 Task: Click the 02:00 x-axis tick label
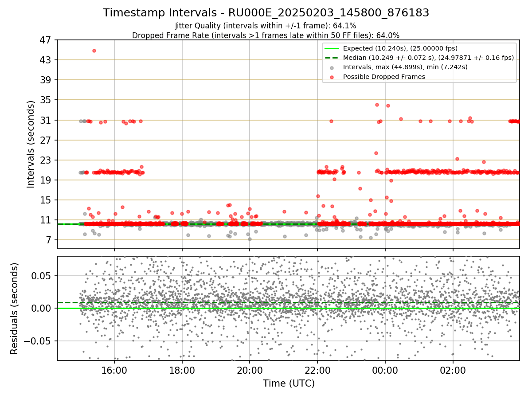pyautogui.click(x=453, y=370)
